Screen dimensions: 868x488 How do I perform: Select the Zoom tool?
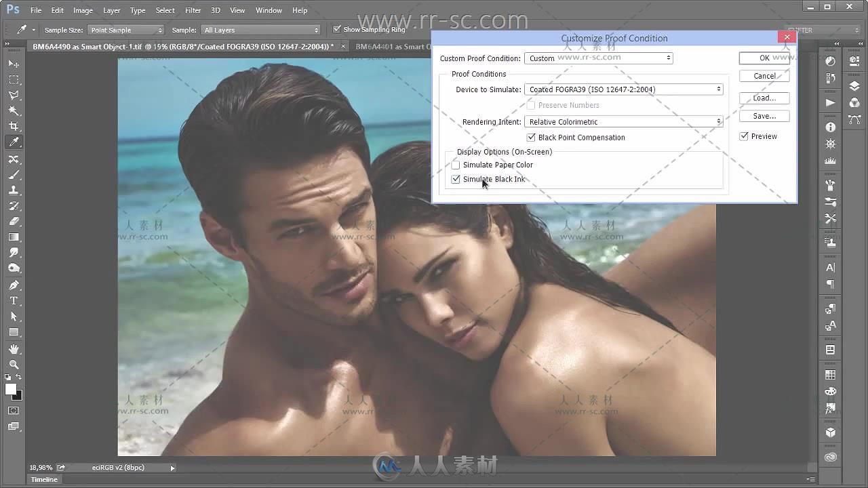pyautogui.click(x=14, y=365)
